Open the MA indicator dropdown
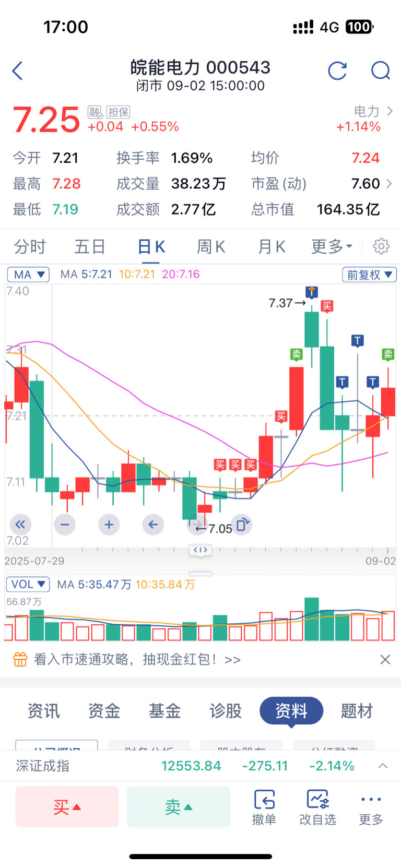Screen dimensions: 401x868 28,275
